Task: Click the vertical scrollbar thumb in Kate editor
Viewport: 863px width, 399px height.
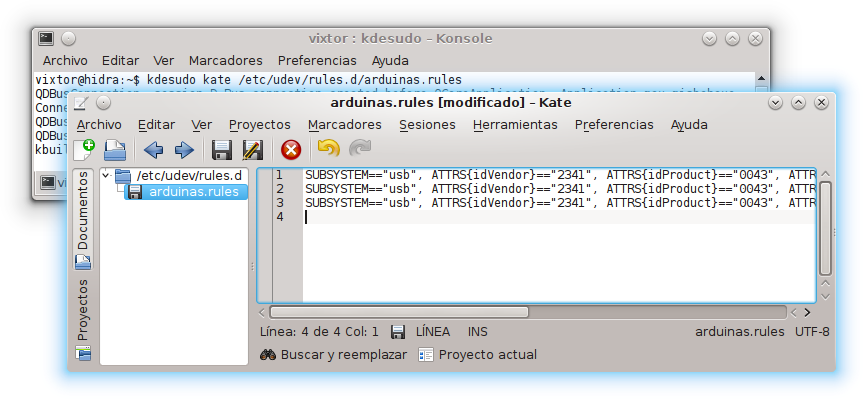Action: click(825, 228)
